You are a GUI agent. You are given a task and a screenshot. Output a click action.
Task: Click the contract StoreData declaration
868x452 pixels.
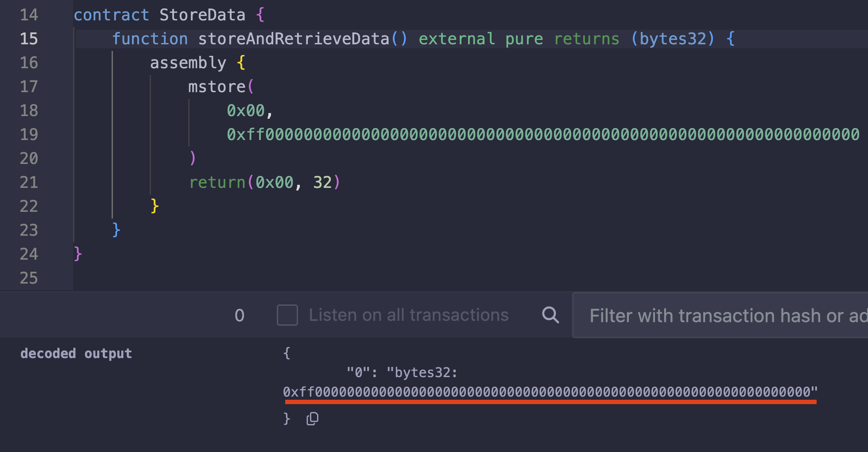click(168, 15)
